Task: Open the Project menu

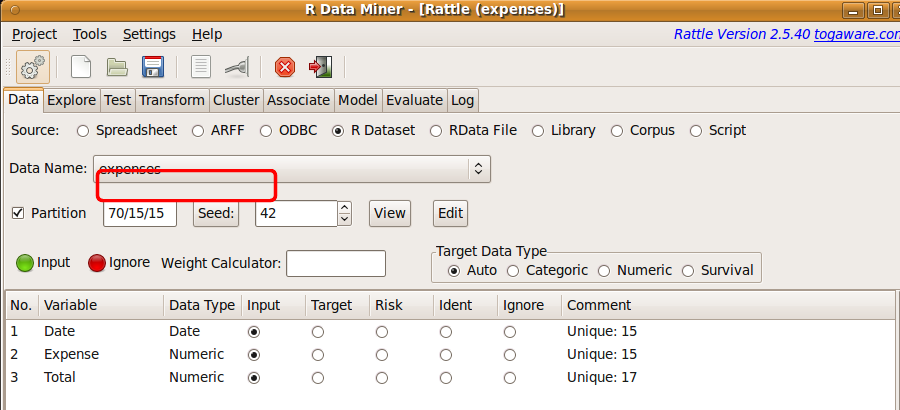Action: [34, 34]
